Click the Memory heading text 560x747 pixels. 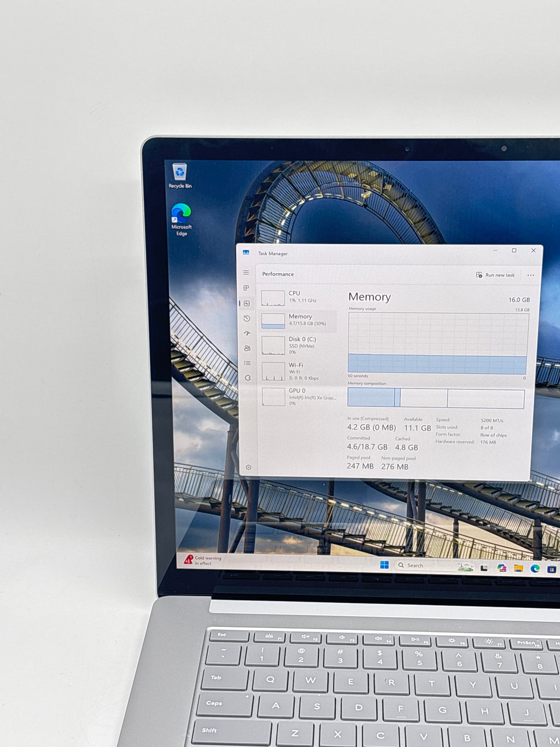pos(370,297)
